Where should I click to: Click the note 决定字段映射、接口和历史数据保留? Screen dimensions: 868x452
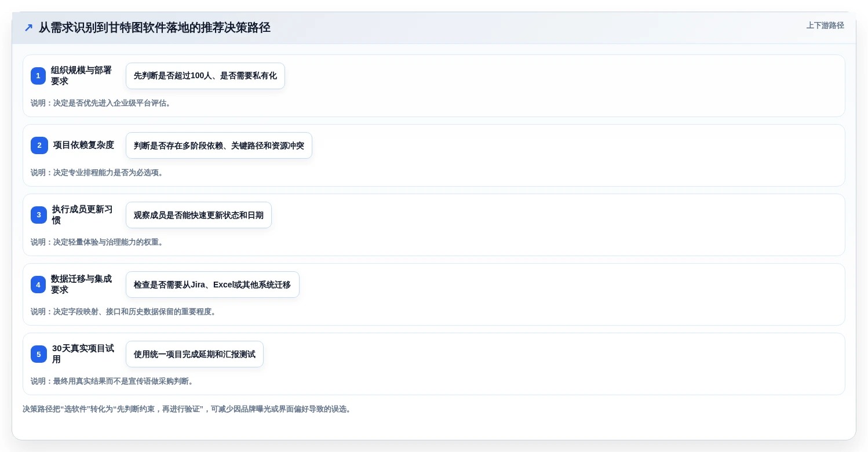coord(125,312)
